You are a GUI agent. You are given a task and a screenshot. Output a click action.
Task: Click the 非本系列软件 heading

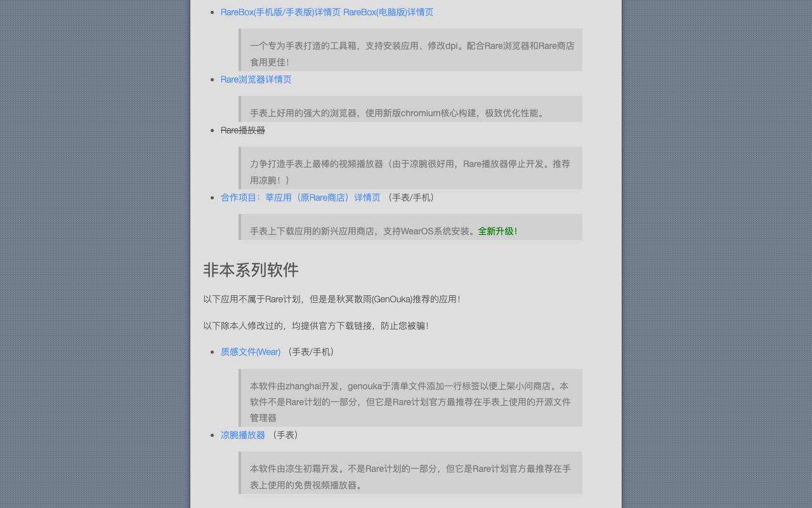pyautogui.click(x=251, y=270)
